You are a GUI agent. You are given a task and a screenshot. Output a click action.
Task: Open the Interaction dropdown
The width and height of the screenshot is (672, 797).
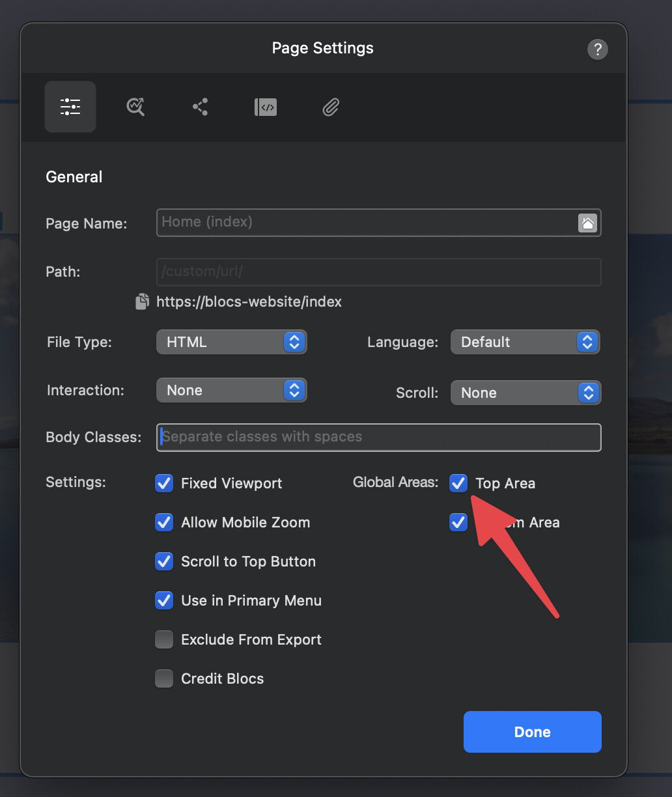pyautogui.click(x=231, y=390)
